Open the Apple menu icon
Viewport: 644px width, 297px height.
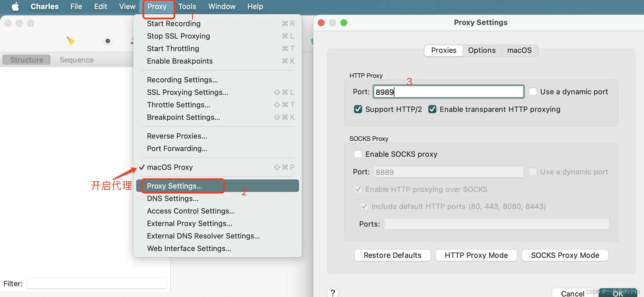pos(16,7)
